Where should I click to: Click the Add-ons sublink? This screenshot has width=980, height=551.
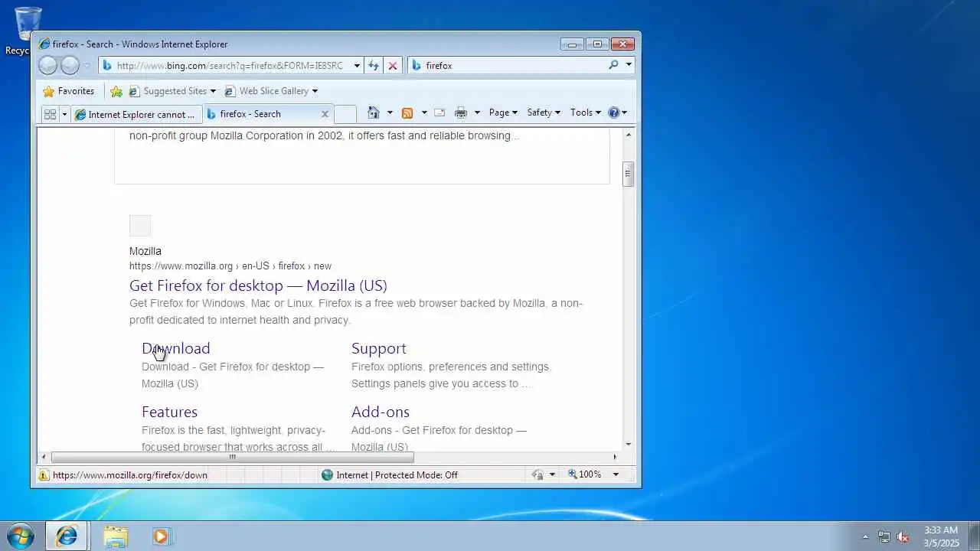(381, 412)
